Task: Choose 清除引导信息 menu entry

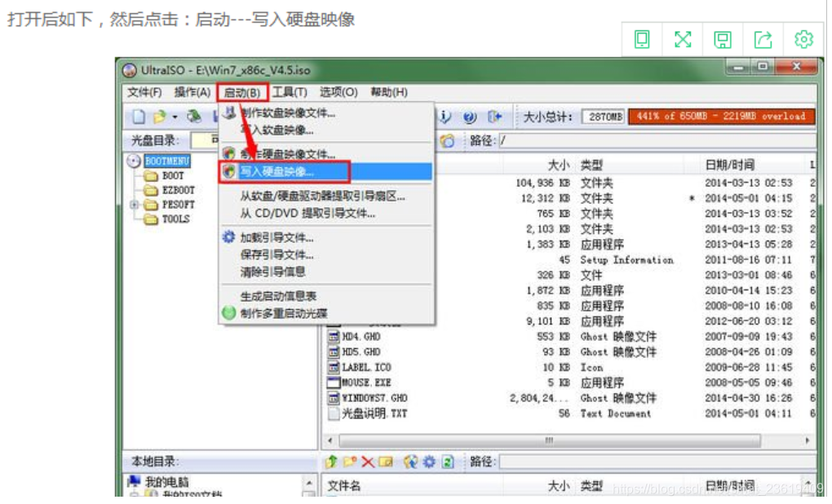Action: click(x=326, y=272)
